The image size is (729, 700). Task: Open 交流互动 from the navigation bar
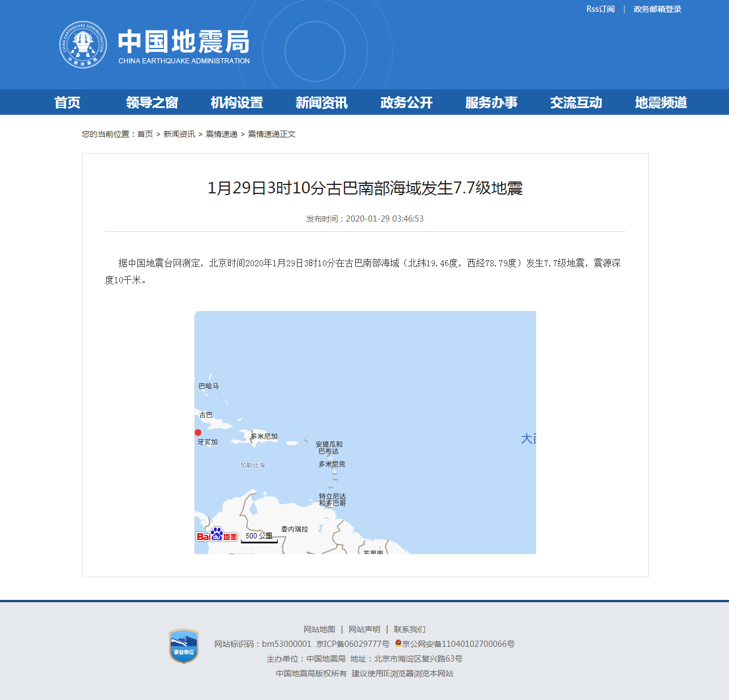(576, 102)
